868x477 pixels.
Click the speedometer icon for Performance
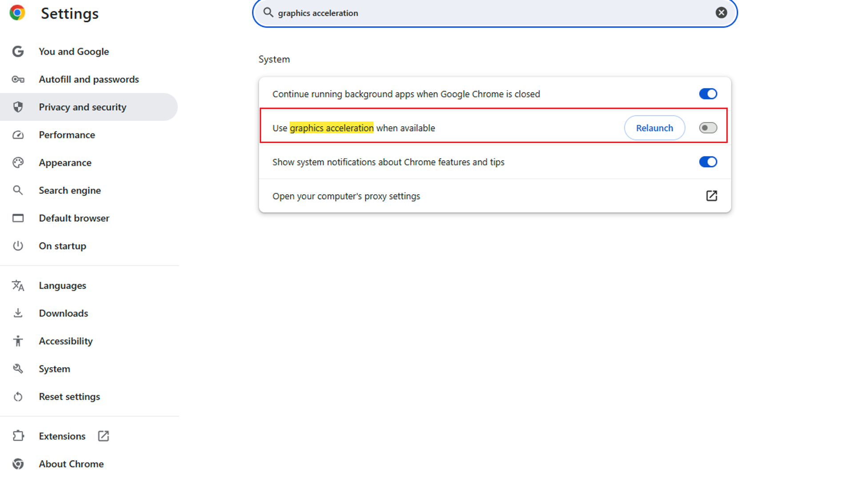click(18, 135)
